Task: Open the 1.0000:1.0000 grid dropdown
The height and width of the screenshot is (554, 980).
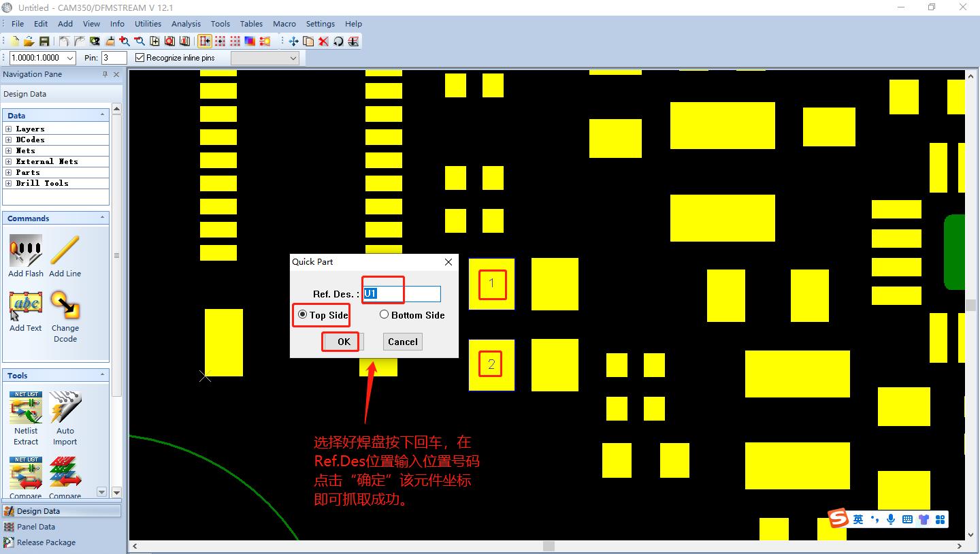Action: tap(70, 59)
